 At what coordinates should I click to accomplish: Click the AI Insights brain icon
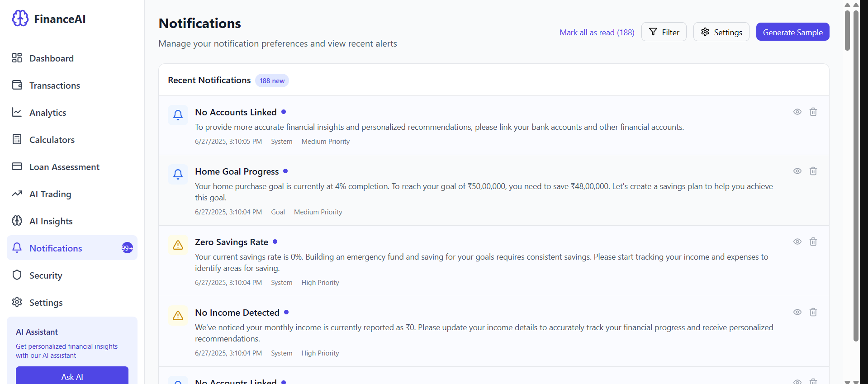click(17, 221)
